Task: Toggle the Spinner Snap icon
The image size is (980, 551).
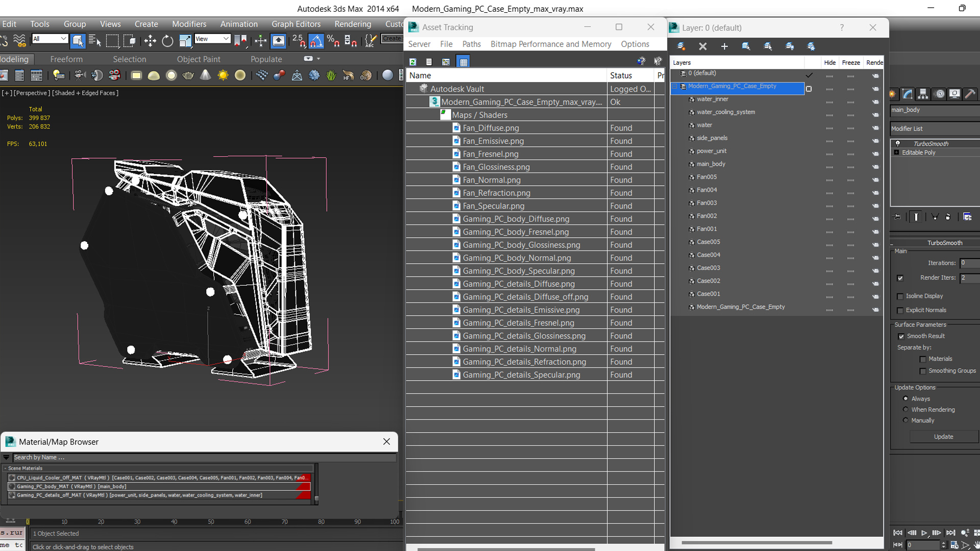Action: click(351, 40)
